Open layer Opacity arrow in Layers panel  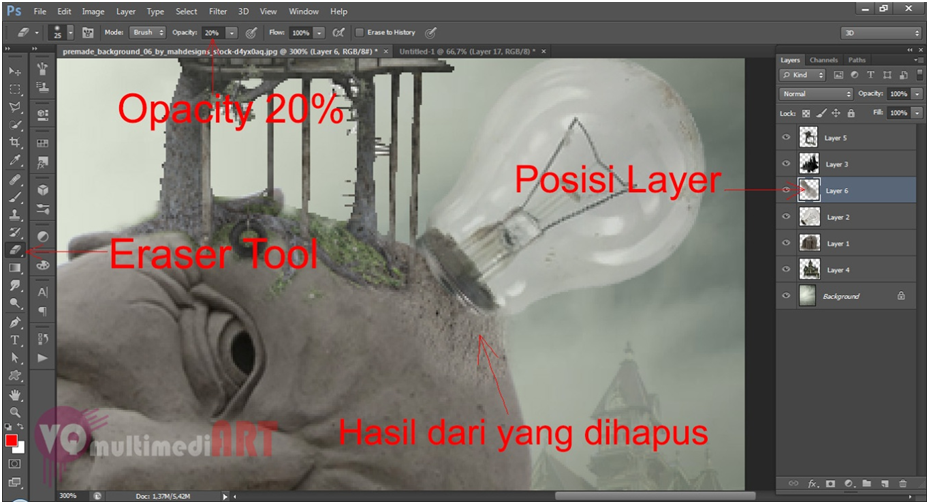point(917,94)
